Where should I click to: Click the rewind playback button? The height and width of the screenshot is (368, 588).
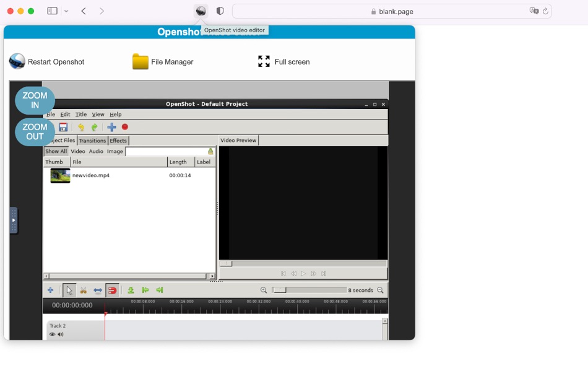pyautogui.click(x=293, y=274)
